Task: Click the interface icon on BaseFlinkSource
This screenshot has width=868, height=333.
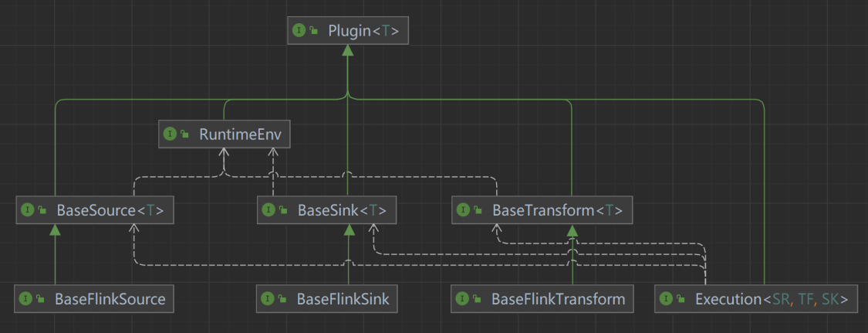Action: [26, 299]
